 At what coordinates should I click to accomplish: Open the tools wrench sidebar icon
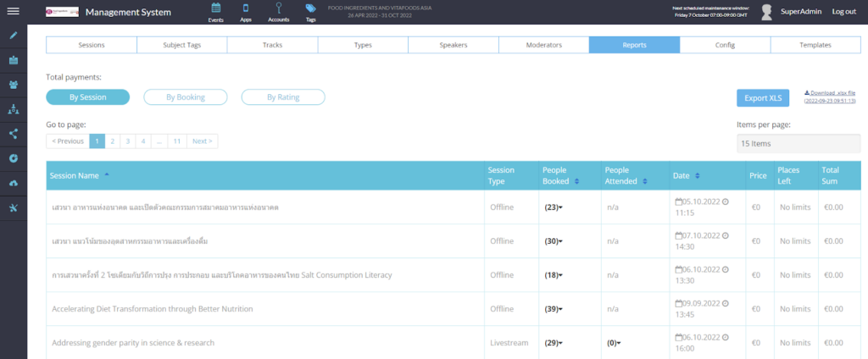[x=14, y=207]
